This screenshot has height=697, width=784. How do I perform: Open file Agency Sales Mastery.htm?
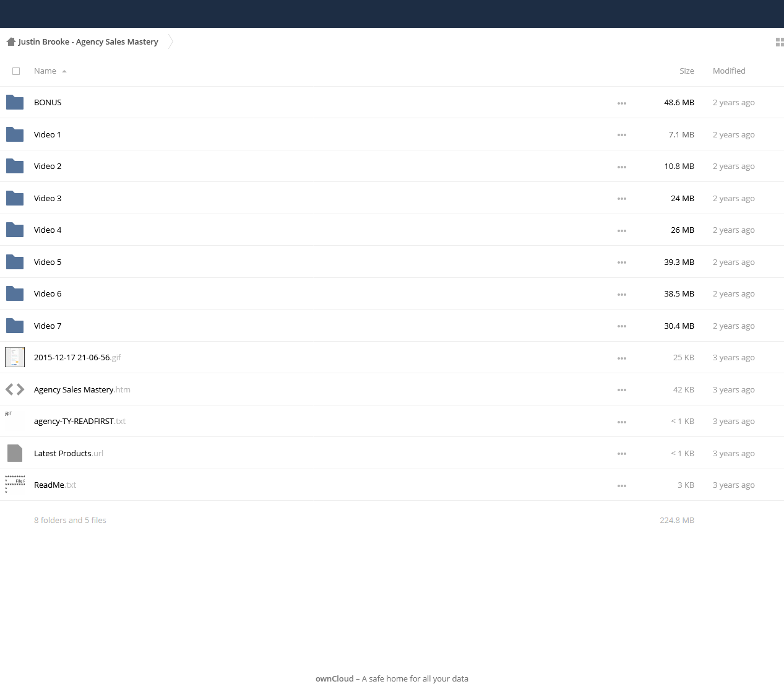click(x=82, y=389)
